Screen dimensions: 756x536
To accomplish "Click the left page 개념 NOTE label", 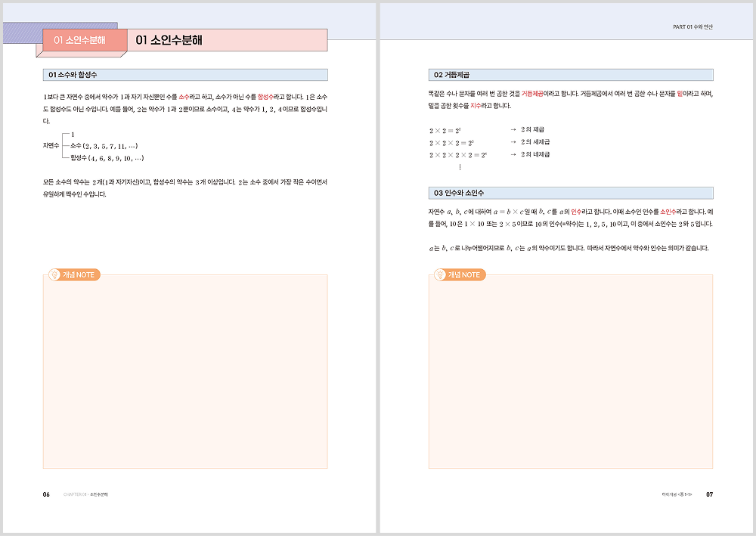I will (x=79, y=275).
